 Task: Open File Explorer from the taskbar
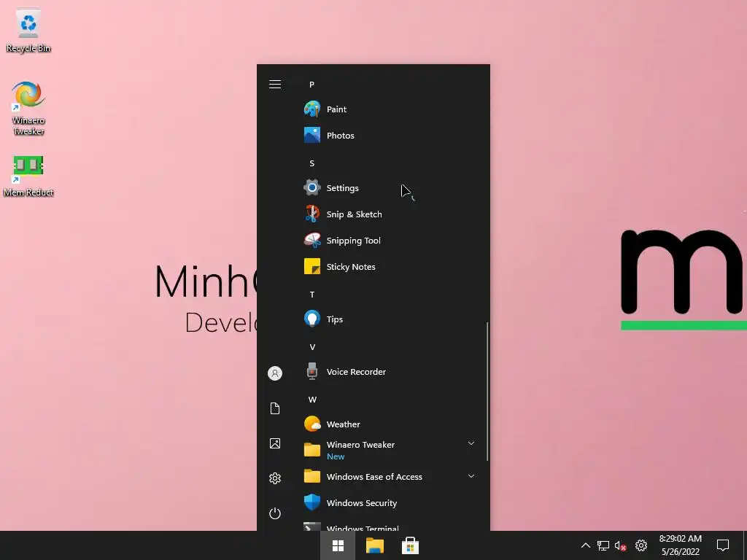coord(374,545)
